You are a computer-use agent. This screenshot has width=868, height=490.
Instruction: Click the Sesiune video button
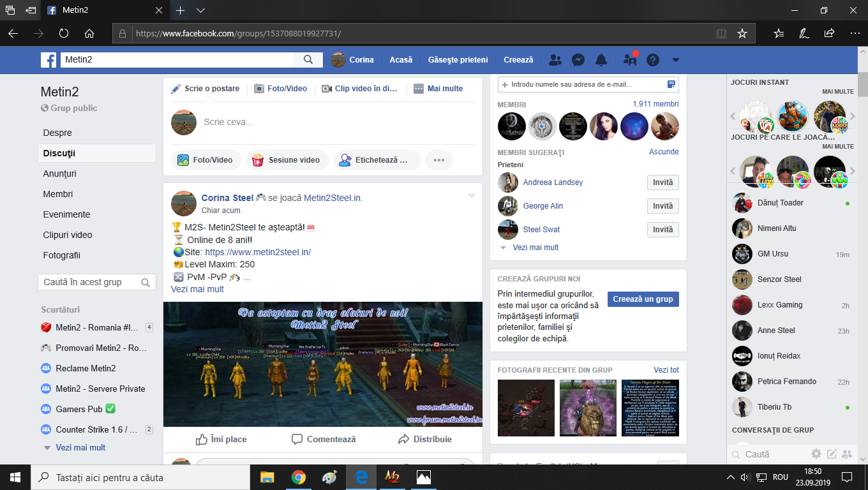point(288,160)
